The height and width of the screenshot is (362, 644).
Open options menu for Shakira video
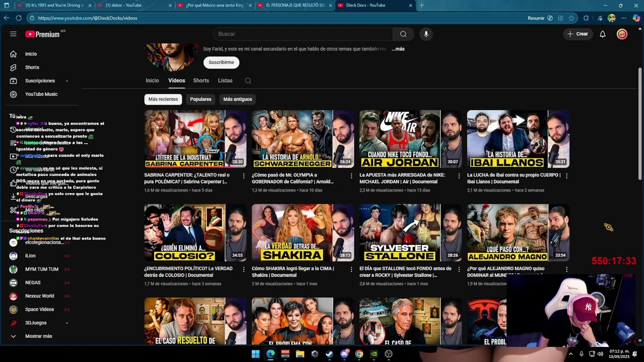[352, 269]
